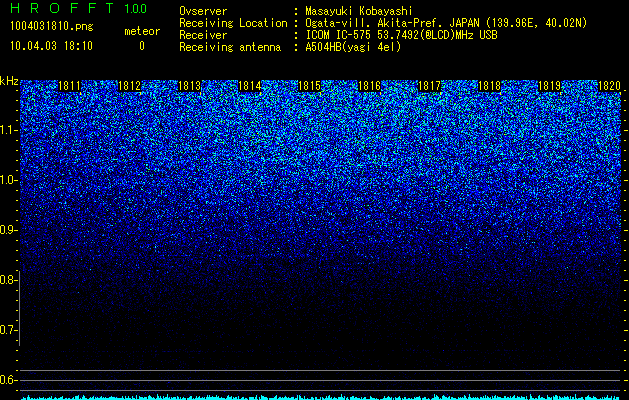The image size is (629, 400).
Task: Click the date stamp 10.04.03 18:10
Action: tap(51, 46)
